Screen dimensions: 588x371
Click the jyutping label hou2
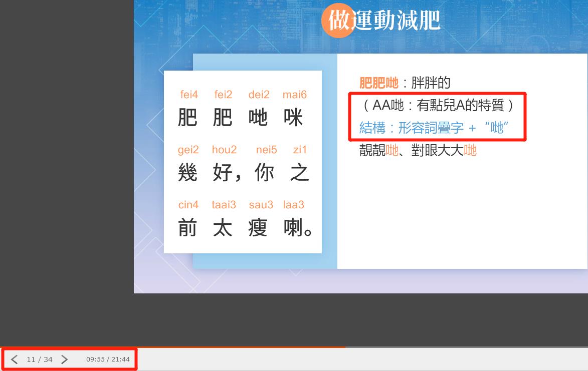(x=224, y=150)
